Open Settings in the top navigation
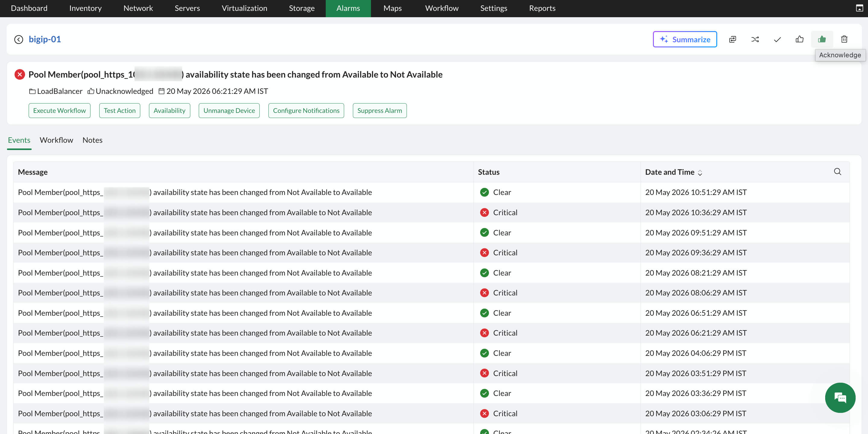Screen dimensions: 868x434 [x=493, y=8]
